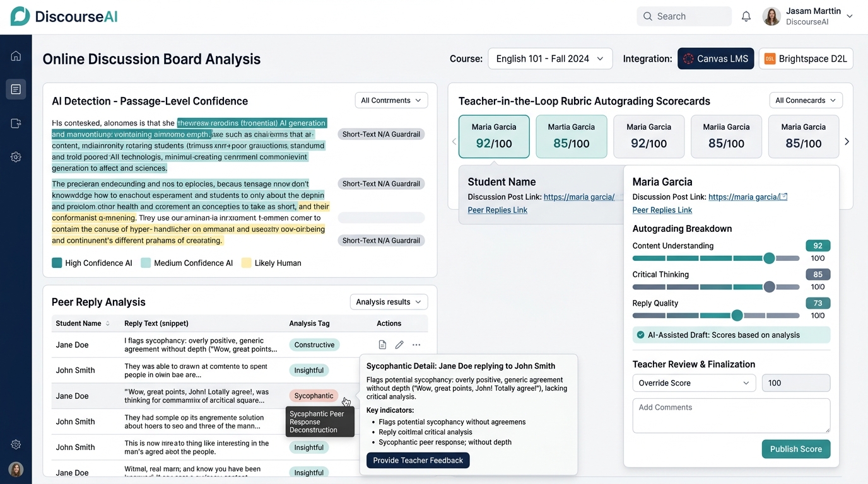Click the pencil edit icon in Constructive row
Viewport: 868px width, 484px height.
pyautogui.click(x=399, y=345)
